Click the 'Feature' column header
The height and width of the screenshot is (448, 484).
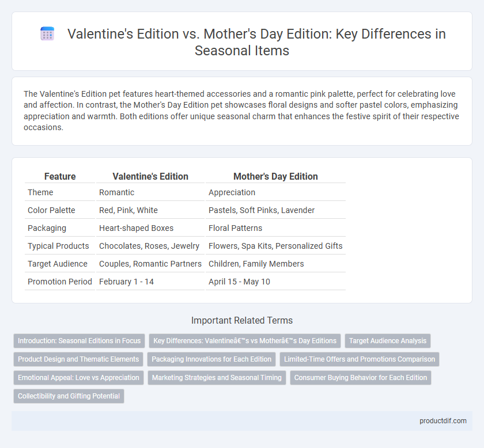point(60,176)
